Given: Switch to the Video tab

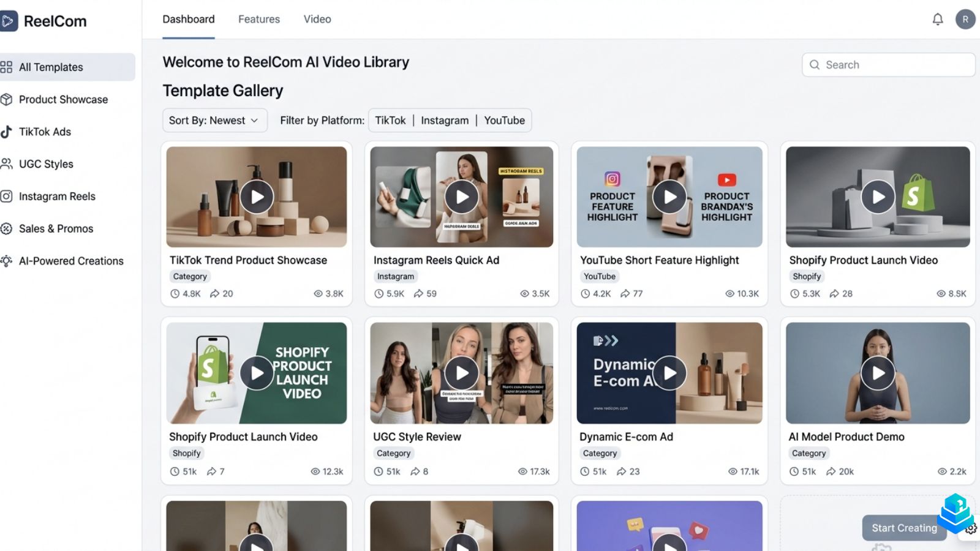Looking at the screenshot, I should pos(317,20).
